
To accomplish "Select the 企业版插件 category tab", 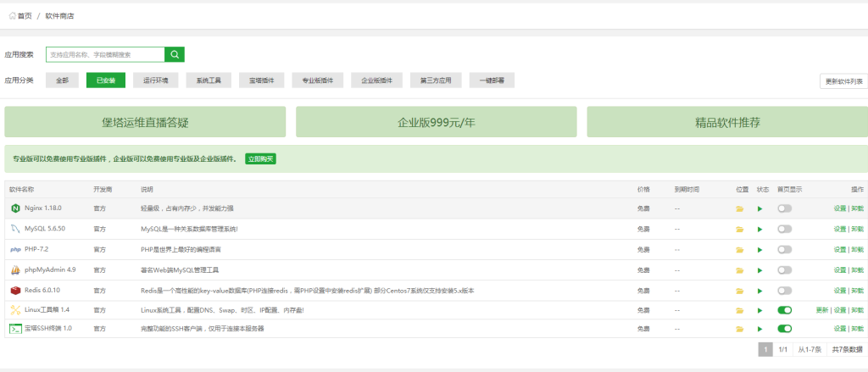I will click(x=377, y=81).
